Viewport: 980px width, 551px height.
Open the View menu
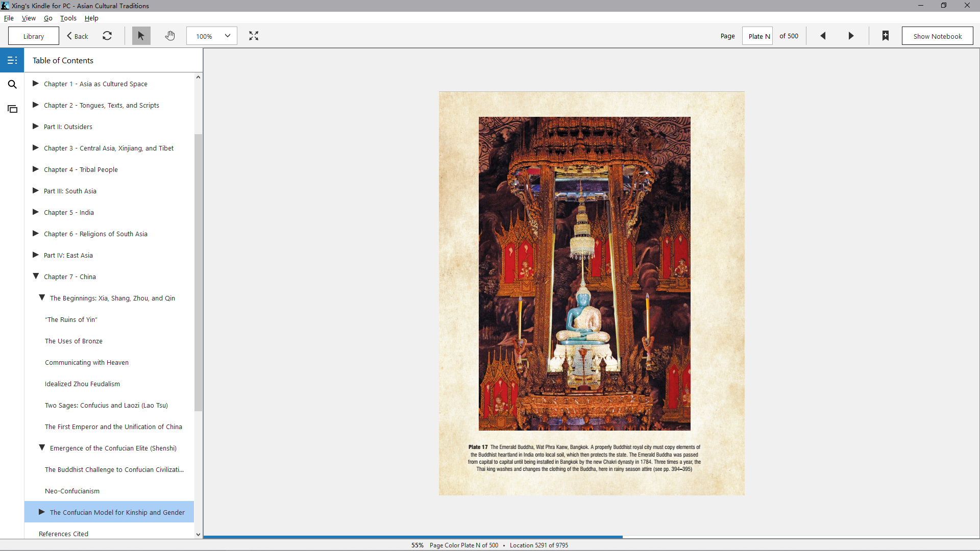pos(29,18)
